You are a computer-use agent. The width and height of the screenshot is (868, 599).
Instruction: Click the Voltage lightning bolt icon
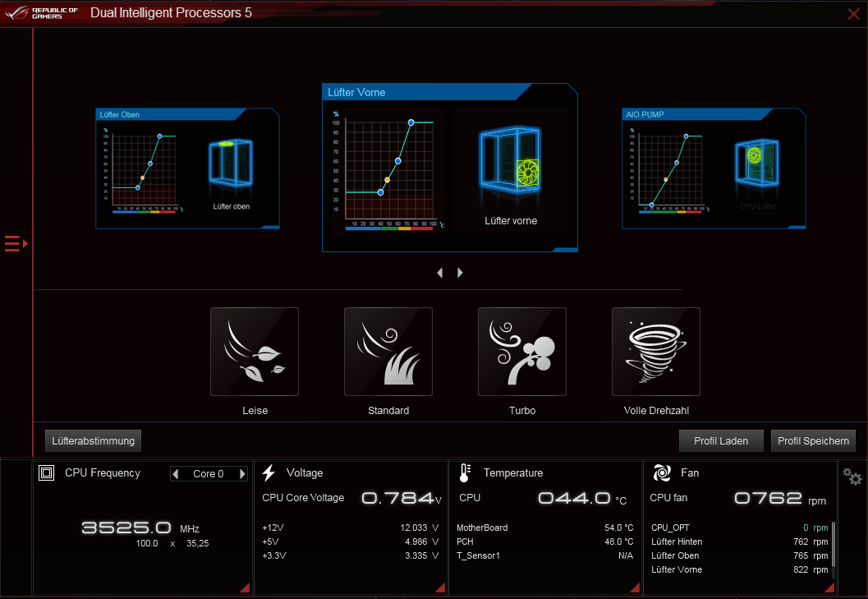click(269, 472)
